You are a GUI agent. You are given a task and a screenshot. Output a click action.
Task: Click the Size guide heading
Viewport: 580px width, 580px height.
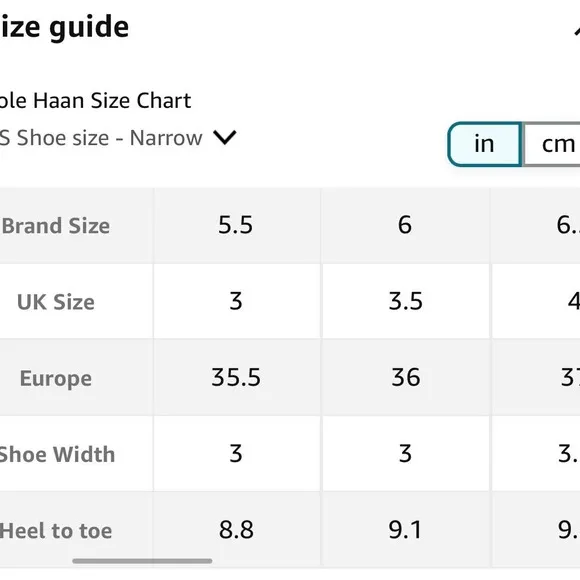64,27
